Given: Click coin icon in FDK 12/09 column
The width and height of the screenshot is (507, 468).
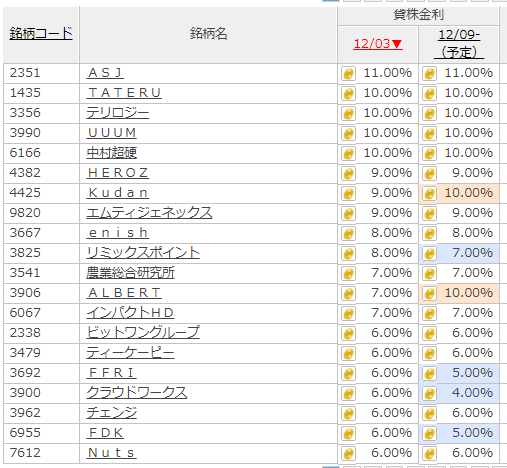Looking at the screenshot, I should coord(429,434).
